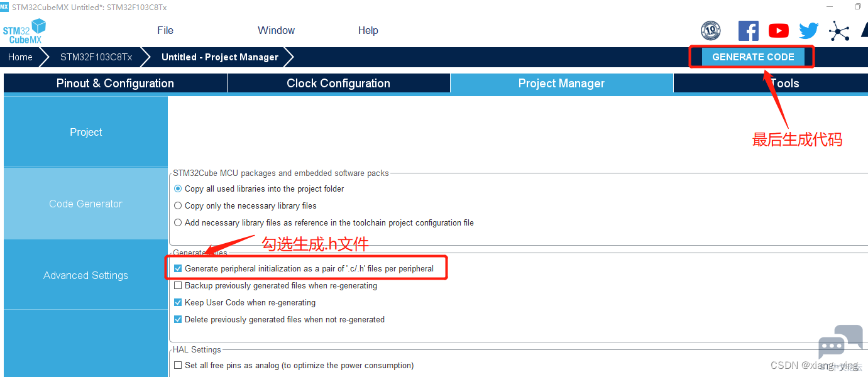The image size is (868, 377).
Task: Open the Help menu
Action: point(368,30)
